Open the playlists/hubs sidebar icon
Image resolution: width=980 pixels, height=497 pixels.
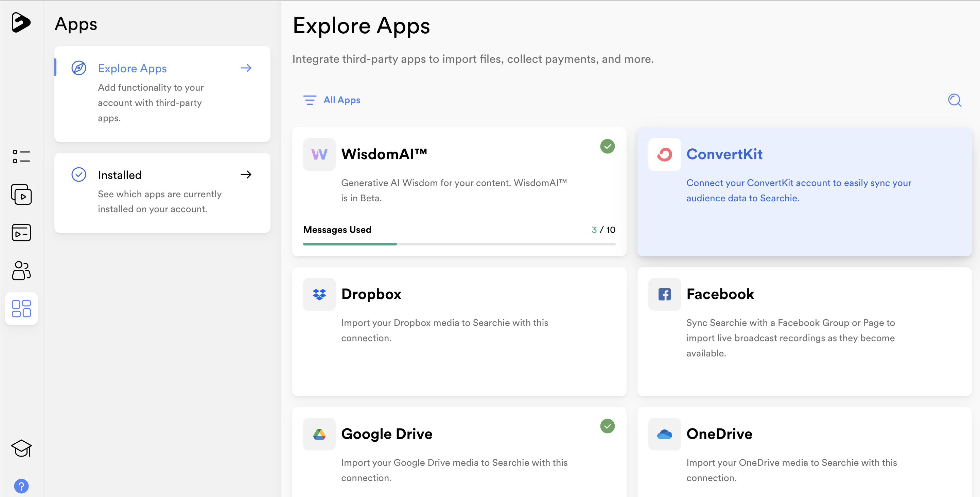click(21, 233)
